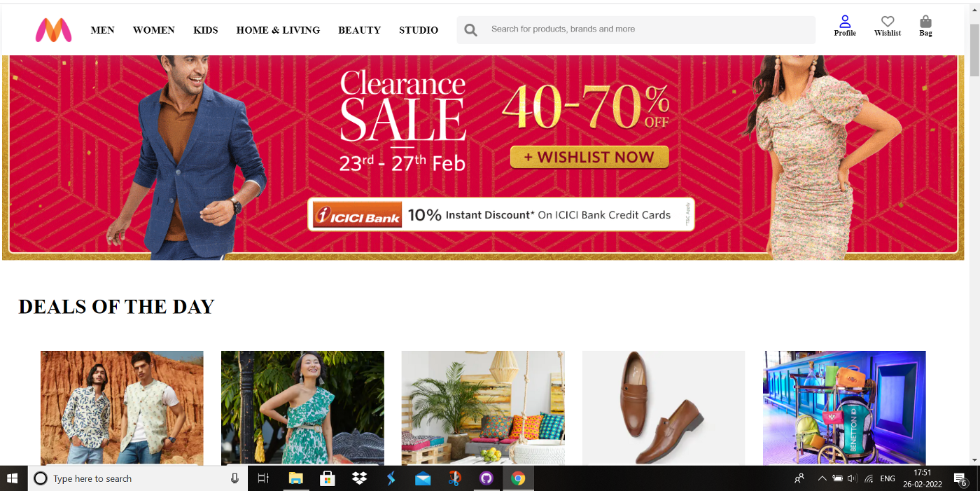Launch Dropbox from taskbar

click(x=359, y=478)
